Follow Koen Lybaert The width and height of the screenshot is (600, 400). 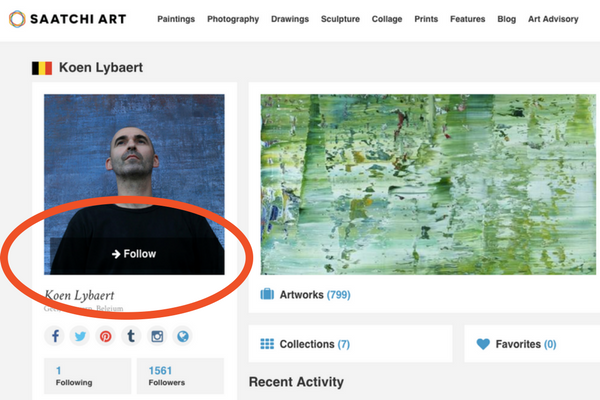tap(134, 254)
